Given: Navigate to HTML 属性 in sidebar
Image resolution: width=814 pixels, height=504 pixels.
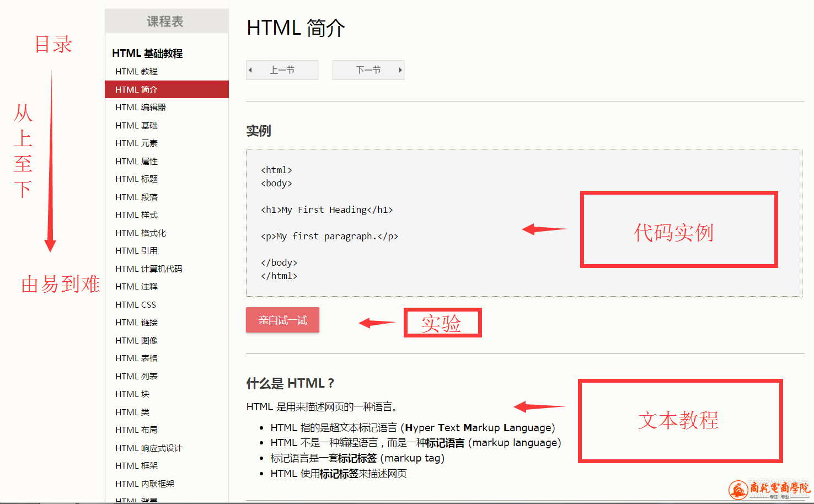Looking at the screenshot, I should click(x=136, y=162).
